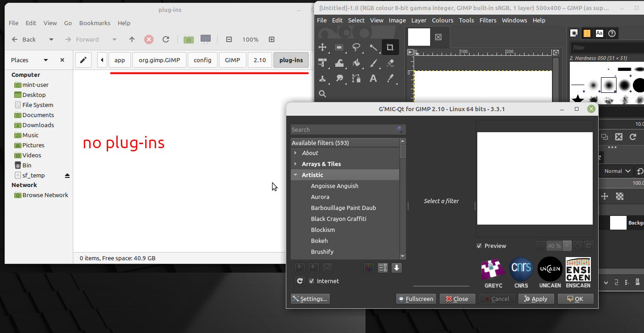Select the Bucket Fill tool
644x333 pixels.
356,63
